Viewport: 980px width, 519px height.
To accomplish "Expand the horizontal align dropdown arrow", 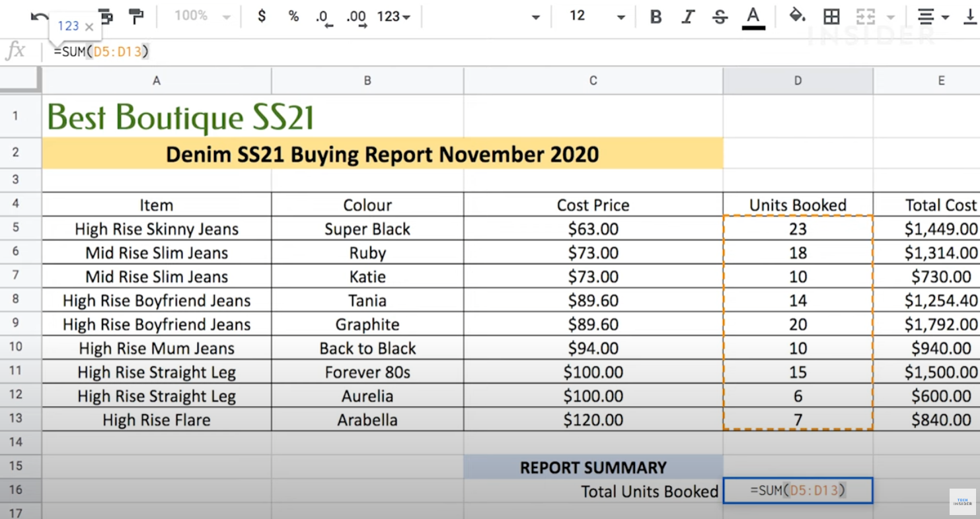I will (945, 17).
